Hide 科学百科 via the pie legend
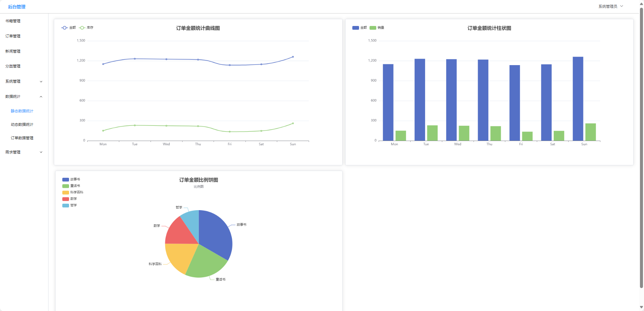Viewport: 644px width, 311px height. pos(73,192)
